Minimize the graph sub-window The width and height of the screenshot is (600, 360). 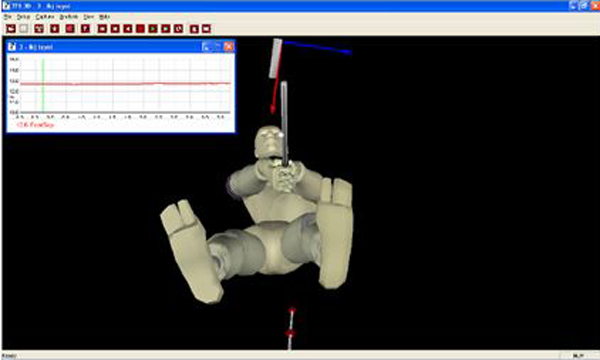pyautogui.click(x=206, y=47)
